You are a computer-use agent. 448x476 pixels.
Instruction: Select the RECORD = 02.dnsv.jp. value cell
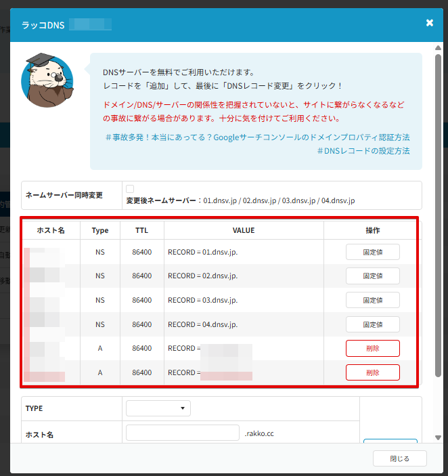244,276
